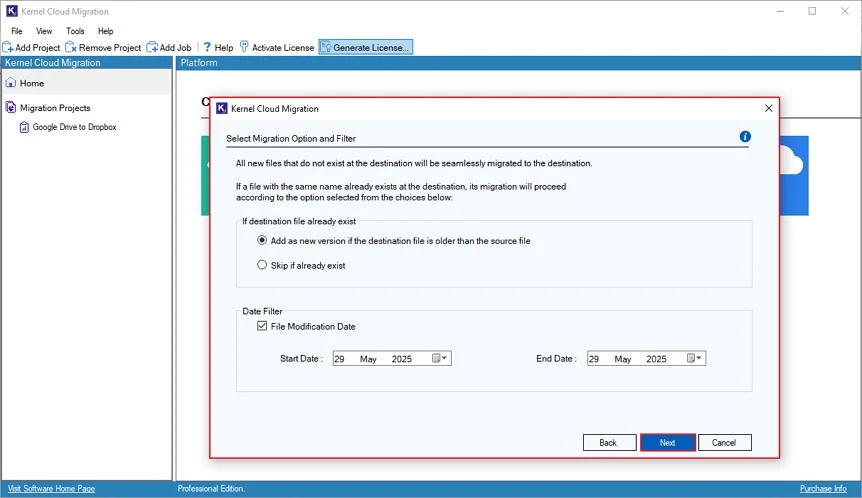The image size is (862, 498).
Task: Close the Kernel Cloud Migration dialog
Action: tap(769, 108)
